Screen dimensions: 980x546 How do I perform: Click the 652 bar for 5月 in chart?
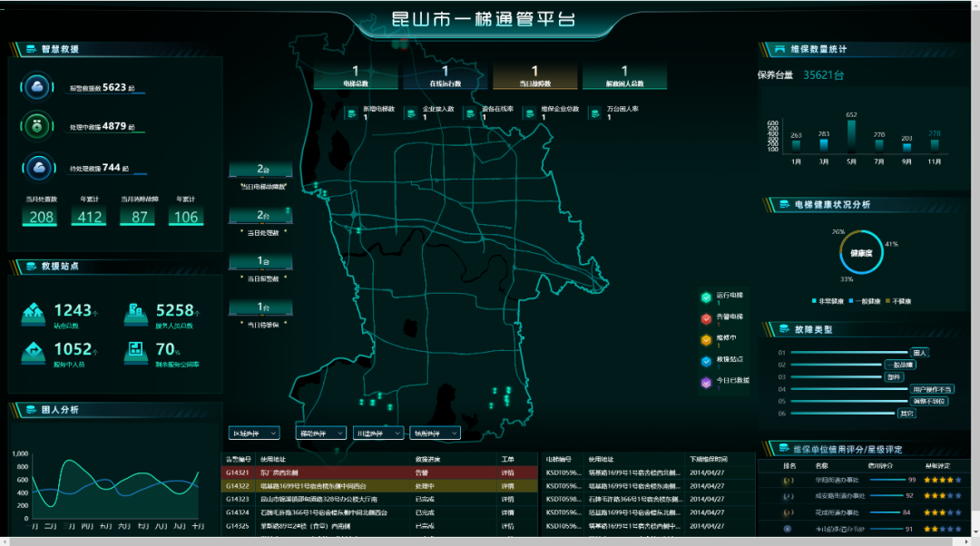point(851,136)
